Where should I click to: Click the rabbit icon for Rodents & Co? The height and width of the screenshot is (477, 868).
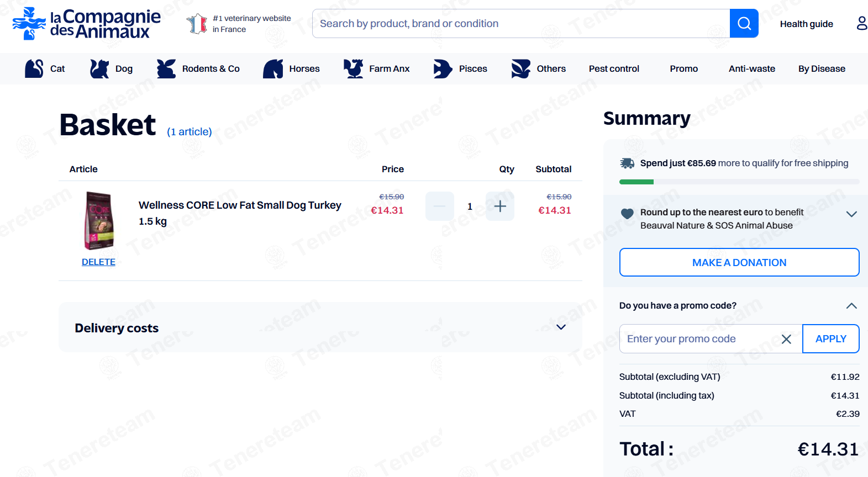pyautogui.click(x=166, y=68)
